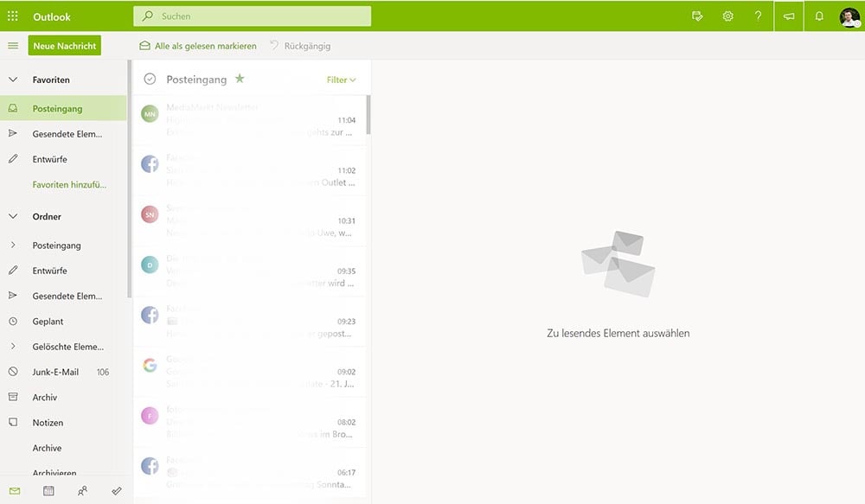Open the tasks checkmark icon
The image size is (865, 504).
point(117,491)
